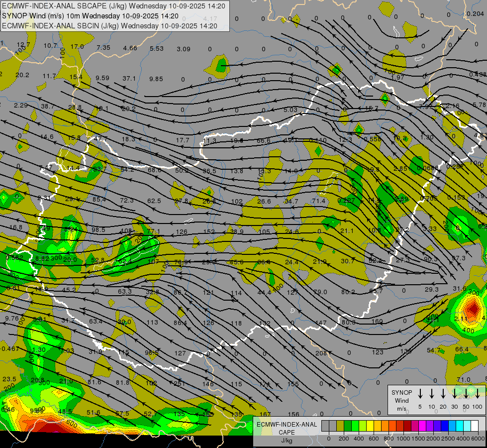Click the 1000 tick label on CAPE scale
Image resolution: width=487 pixels, height=448 pixels.
point(403,439)
